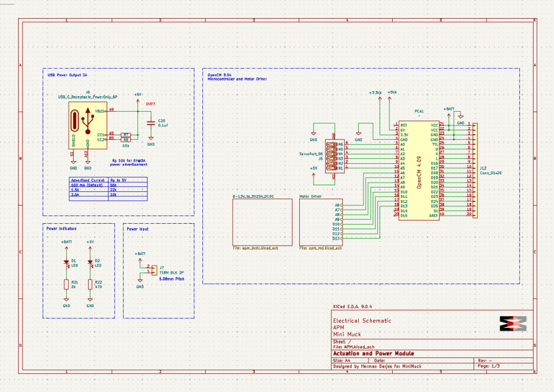Select the J12 Conn_01x20 connector
This screenshot has width=554, height=392.
point(475,169)
